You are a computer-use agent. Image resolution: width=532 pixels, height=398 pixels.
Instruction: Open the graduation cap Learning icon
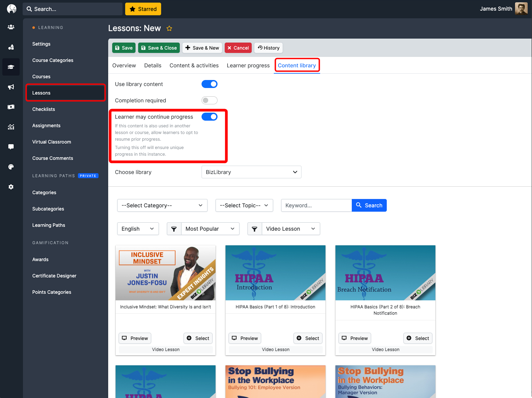tap(11, 67)
